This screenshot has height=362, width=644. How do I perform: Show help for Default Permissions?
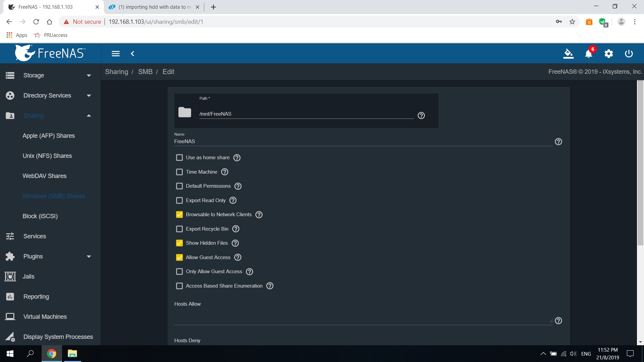point(238,186)
